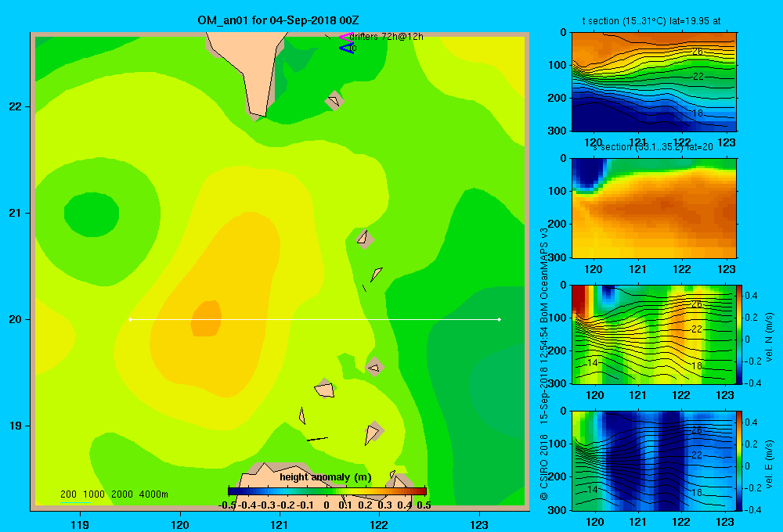Click the 'height anomaly (m)' label
The height and width of the screenshot is (532, 783).
(x=326, y=477)
